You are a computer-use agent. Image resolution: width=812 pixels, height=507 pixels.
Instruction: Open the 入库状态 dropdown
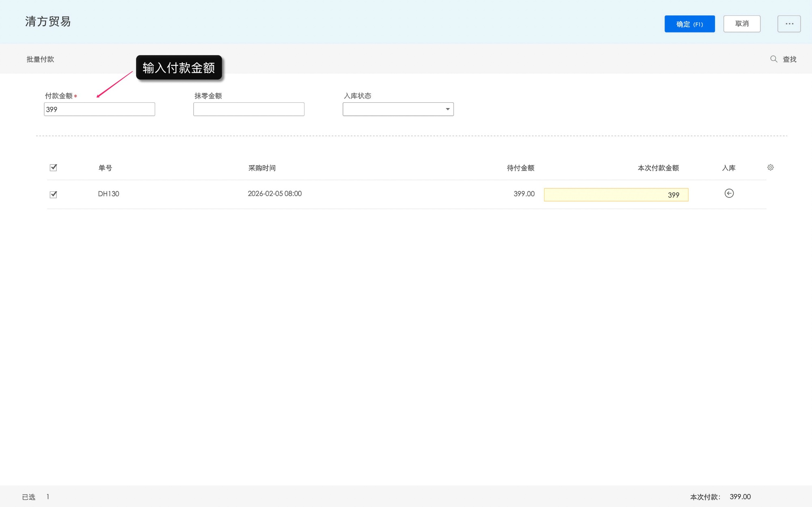tap(394, 109)
